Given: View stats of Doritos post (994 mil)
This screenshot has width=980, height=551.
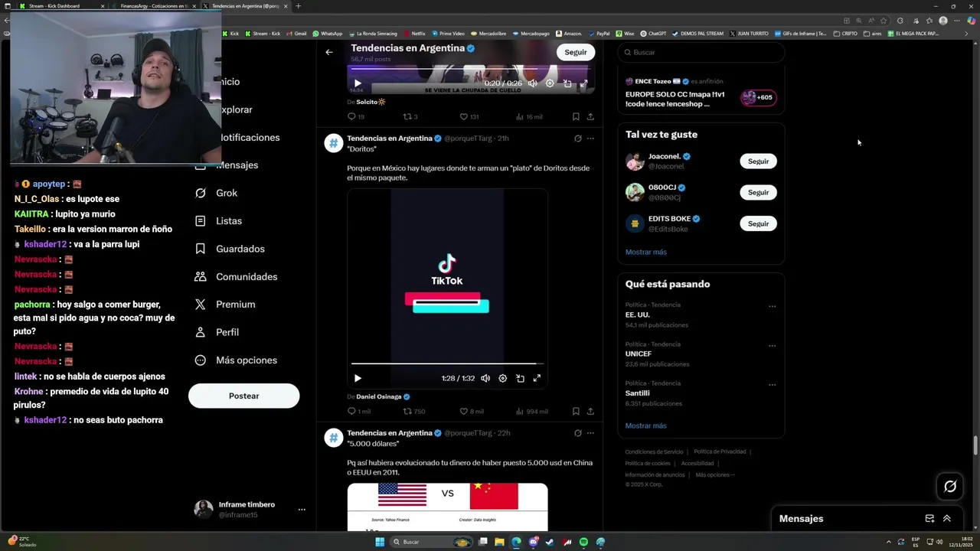Looking at the screenshot, I should click(531, 411).
